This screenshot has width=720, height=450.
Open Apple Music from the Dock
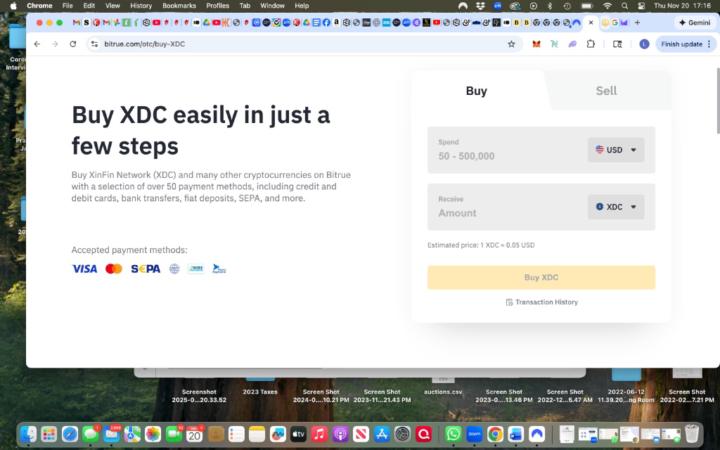pyautogui.click(x=319, y=434)
